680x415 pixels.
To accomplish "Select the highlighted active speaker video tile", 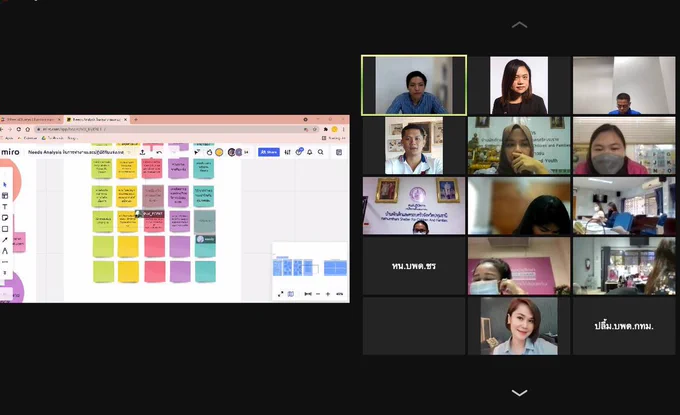I will pyautogui.click(x=414, y=85).
